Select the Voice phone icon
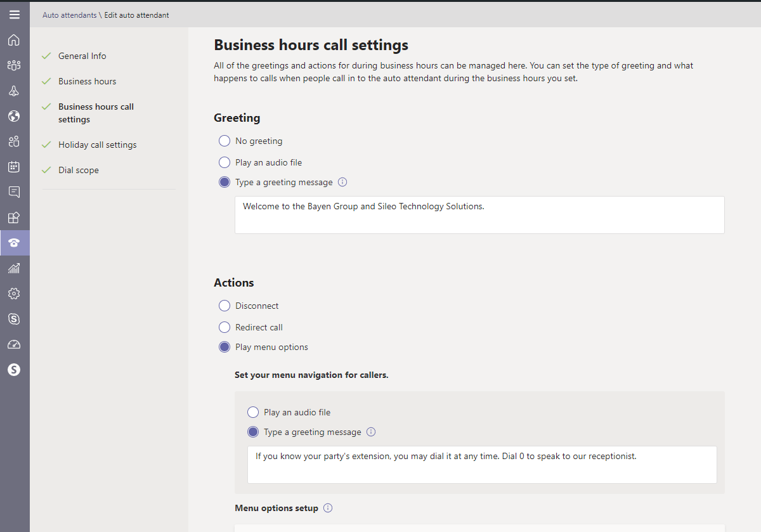This screenshot has width=761, height=532. tap(14, 243)
